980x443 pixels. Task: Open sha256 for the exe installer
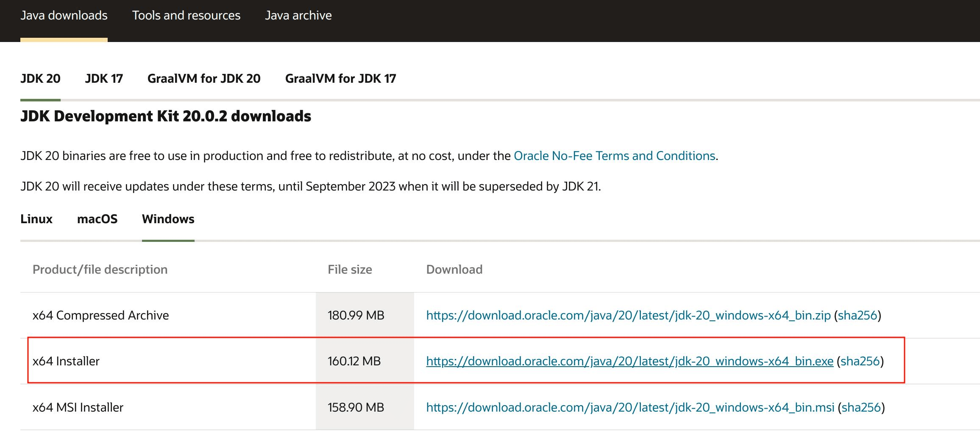tap(860, 361)
